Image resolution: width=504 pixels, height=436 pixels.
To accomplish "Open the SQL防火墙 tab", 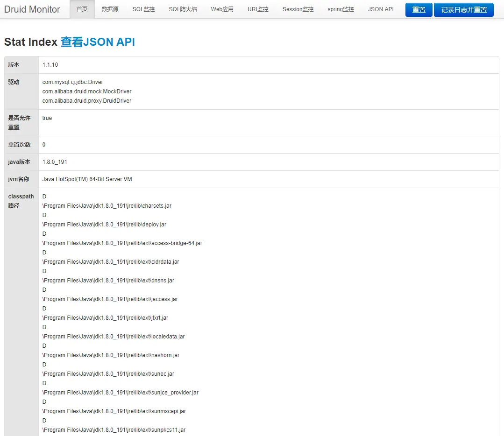I will tap(182, 9).
